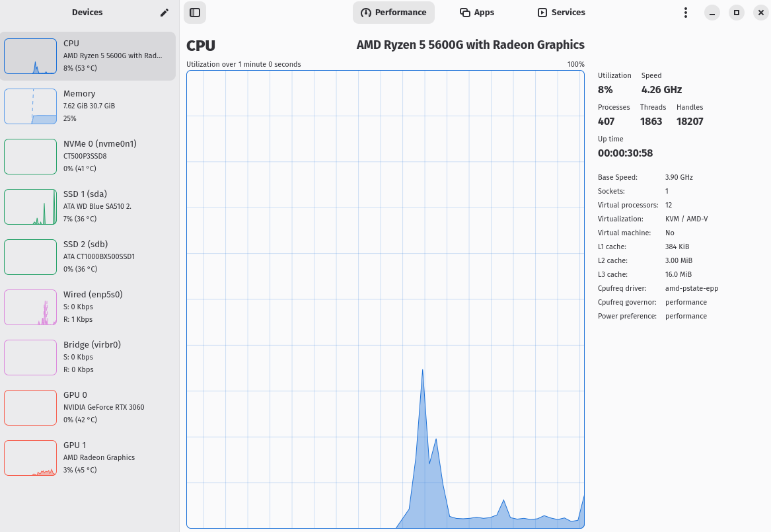The image size is (771, 532).
Task: Click the Performance tab gauge icon
Action: [366, 13]
